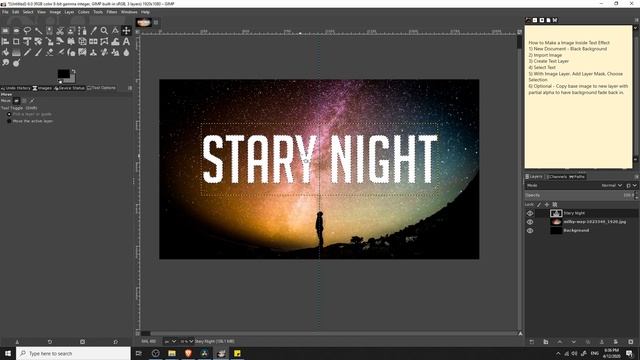Open the layer mode group switcher dropdown

631,185
